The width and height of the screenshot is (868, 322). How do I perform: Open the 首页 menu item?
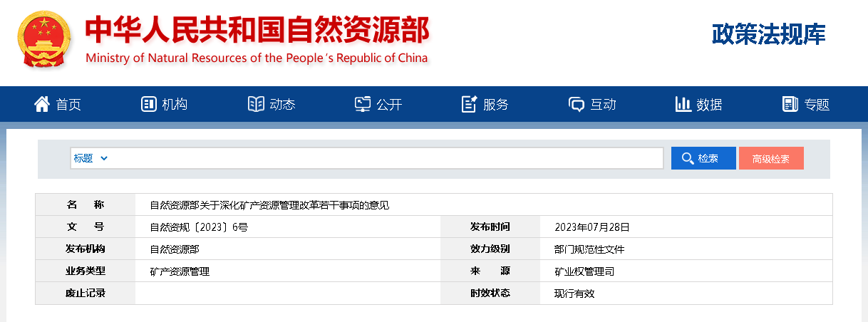[x=68, y=105]
